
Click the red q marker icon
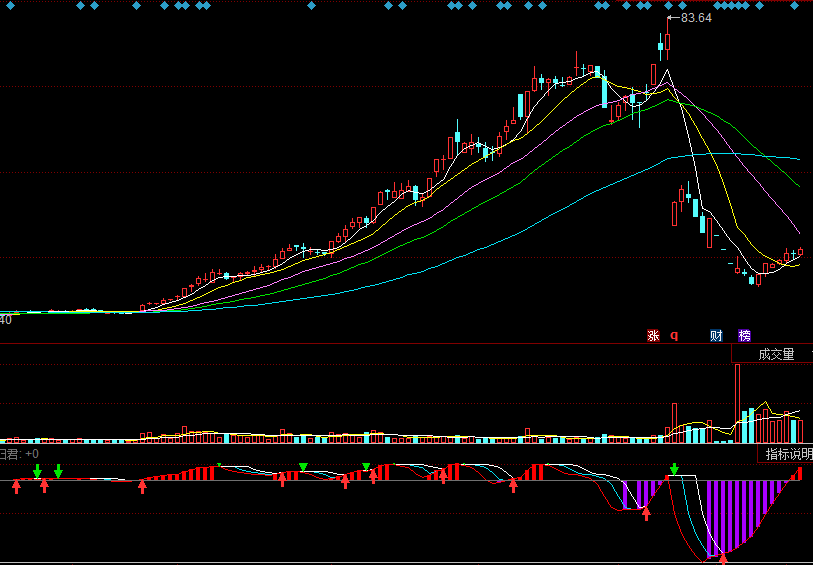[x=674, y=336]
